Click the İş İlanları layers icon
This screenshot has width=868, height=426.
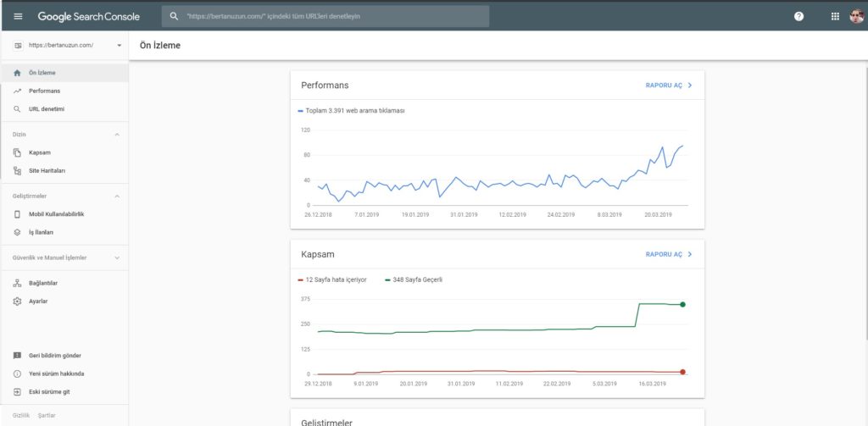(17, 233)
